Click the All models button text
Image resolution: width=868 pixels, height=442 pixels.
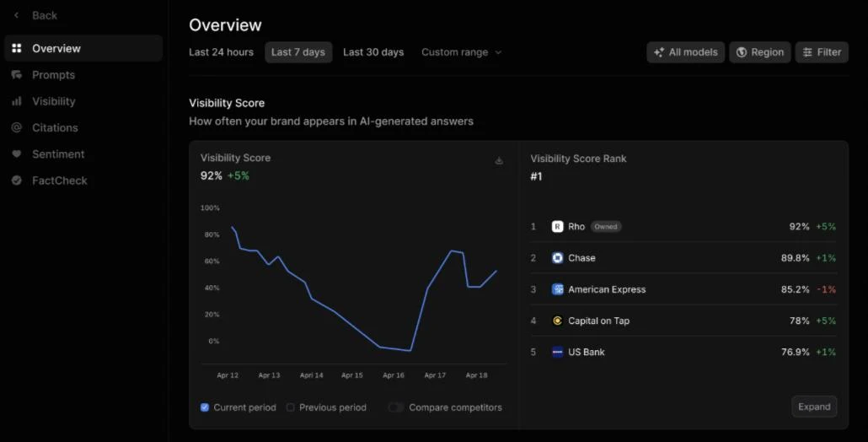pyautogui.click(x=693, y=52)
